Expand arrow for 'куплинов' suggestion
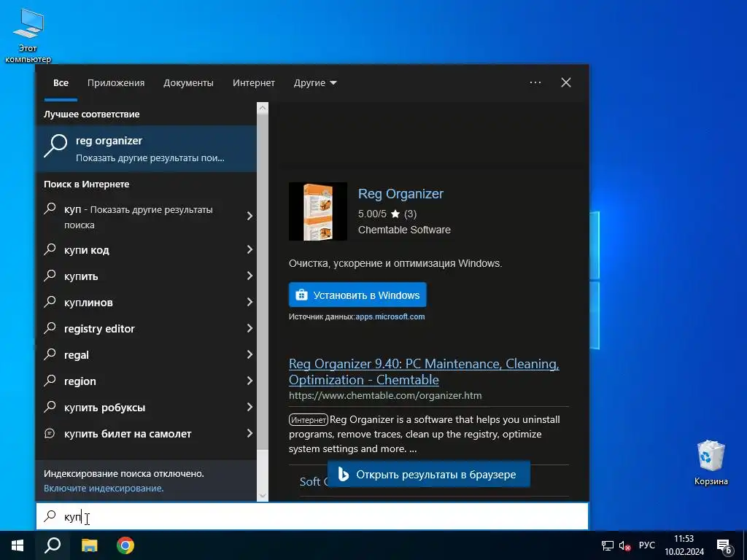 [x=249, y=301]
